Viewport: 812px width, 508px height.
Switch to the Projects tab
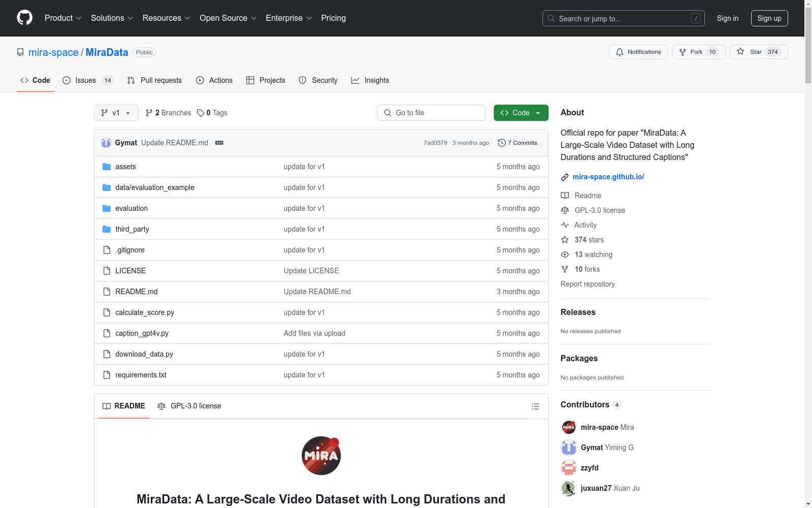265,80
